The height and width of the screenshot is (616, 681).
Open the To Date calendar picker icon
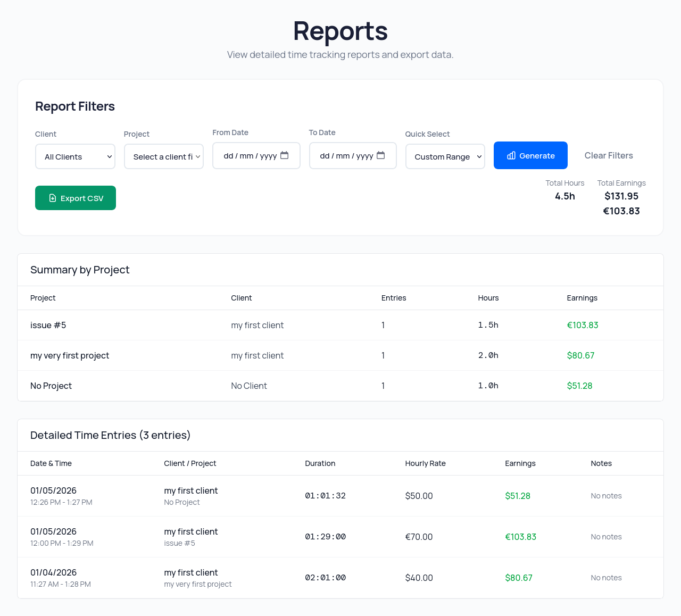(x=381, y=155)
